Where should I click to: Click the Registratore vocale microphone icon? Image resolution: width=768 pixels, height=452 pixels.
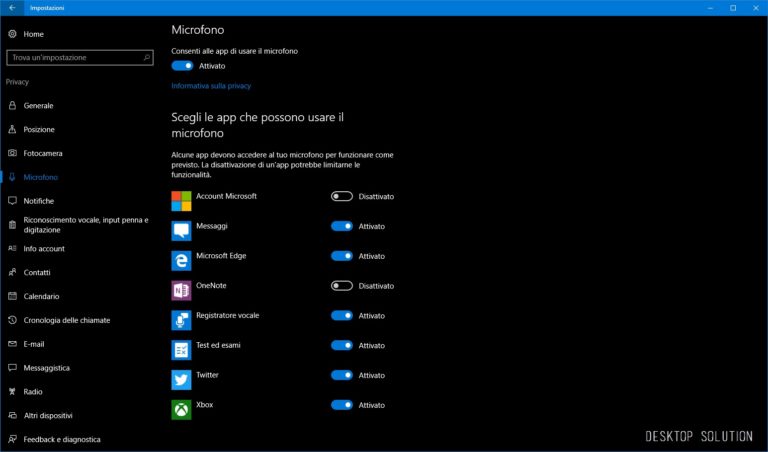point(181,320)
